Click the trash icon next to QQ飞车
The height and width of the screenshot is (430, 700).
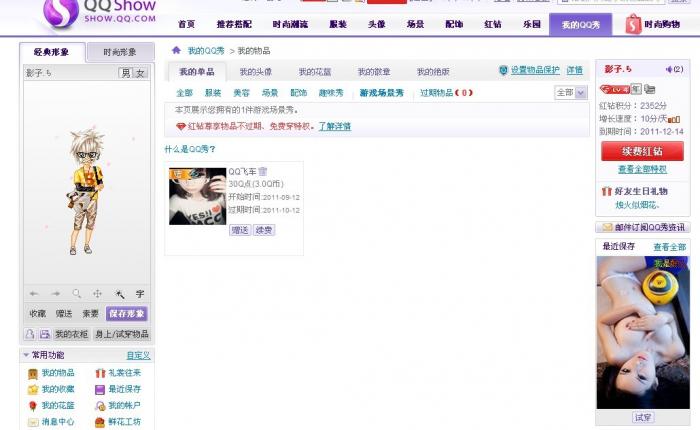click(x=262, y=171)
